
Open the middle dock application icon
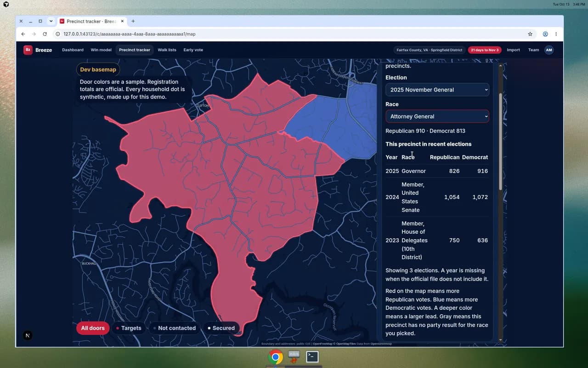[x=294, y=356]
